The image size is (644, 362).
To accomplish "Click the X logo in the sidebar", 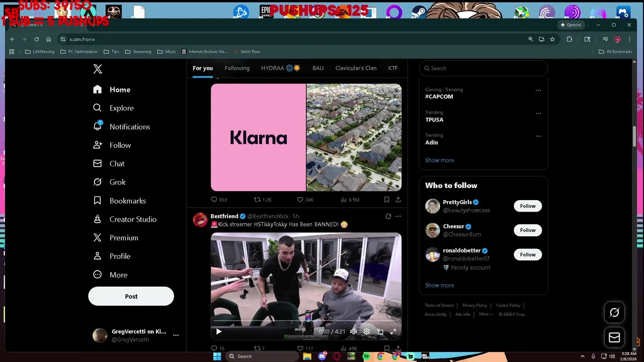I will [98, 69].
